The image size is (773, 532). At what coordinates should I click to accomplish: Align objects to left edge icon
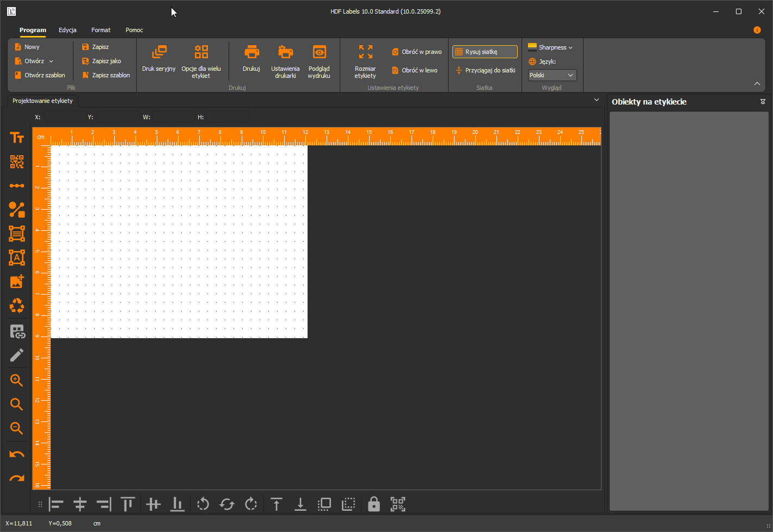click(56, 504)
